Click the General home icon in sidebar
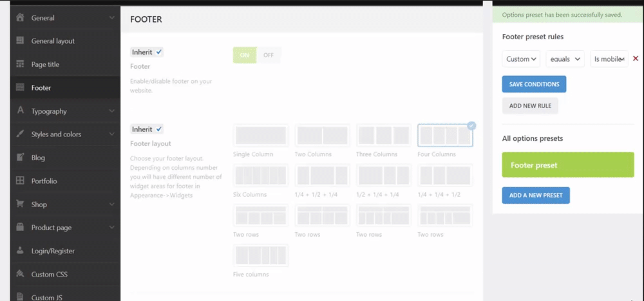 pos(20,17)
